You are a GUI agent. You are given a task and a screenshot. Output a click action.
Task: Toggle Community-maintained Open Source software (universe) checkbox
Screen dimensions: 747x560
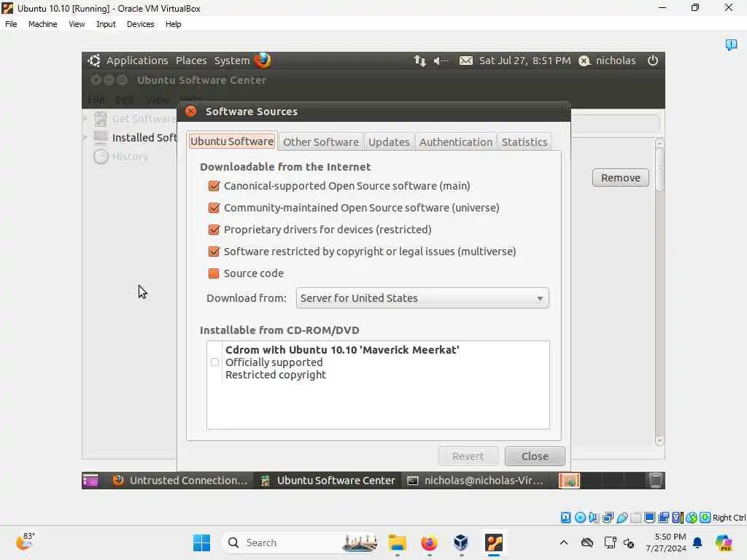(x=214, y=208)
